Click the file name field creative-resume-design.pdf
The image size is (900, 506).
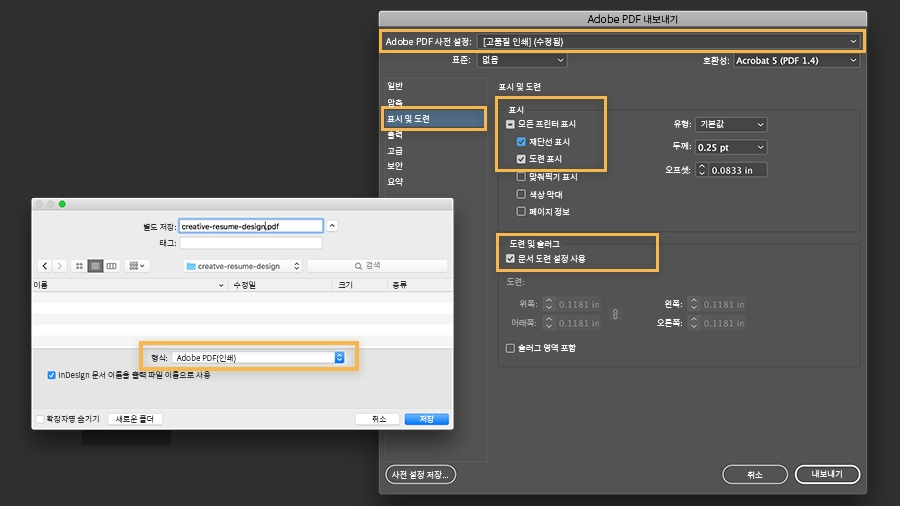(251, 226)
